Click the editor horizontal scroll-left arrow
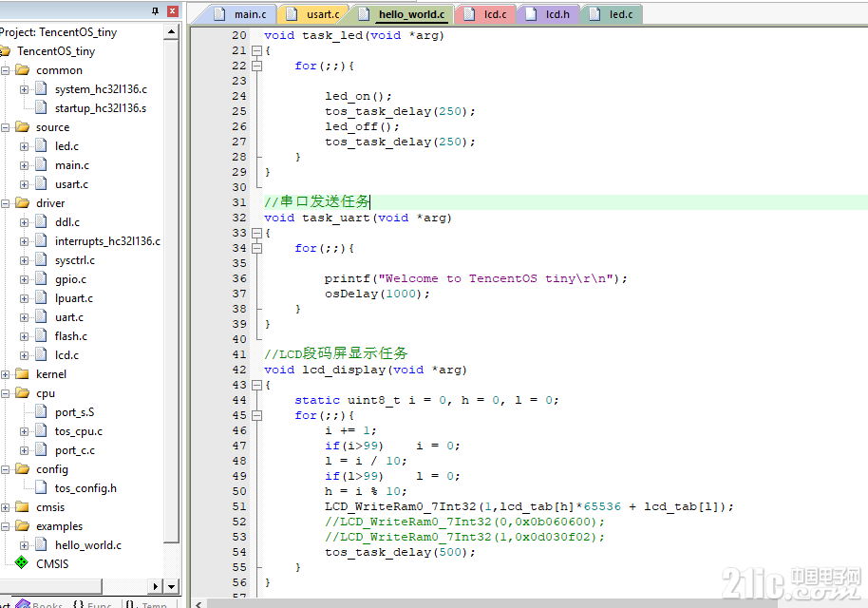Viewport: 868px width, 608px height. (198, 603)
